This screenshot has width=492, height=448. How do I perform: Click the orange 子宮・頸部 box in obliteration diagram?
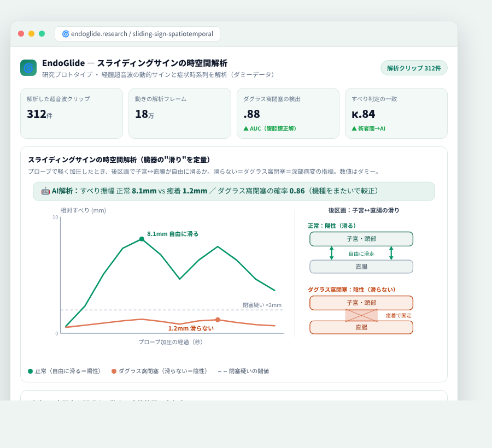click(361, 303)
